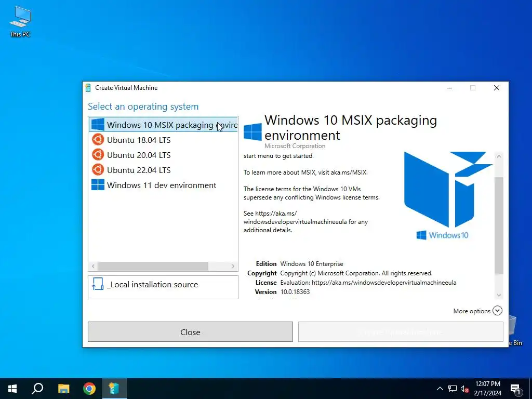This screenshot has width=532, height=399.
Task: Select Ubuntu 22.04 LTS in the list
Action: pos(163,170)
